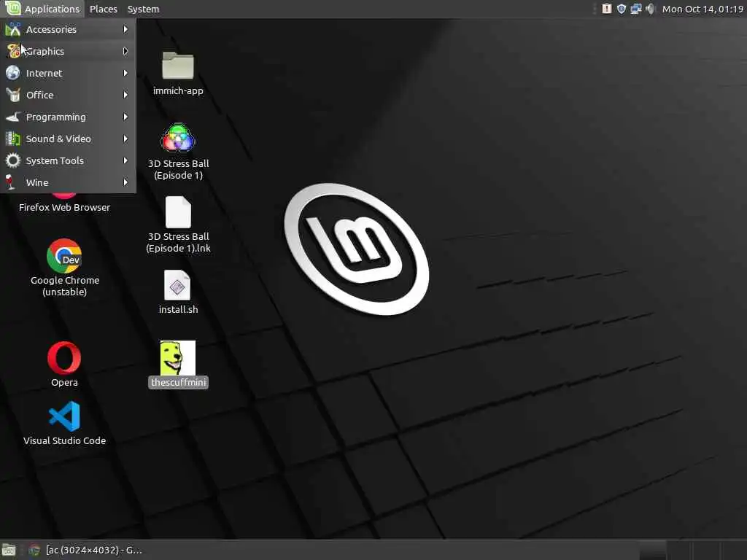The height and width of the screenshot is (560, 747).
Task: Select the 3D Stress Ball (Episode 1).lnk file icon
Action: click(178, 212)
